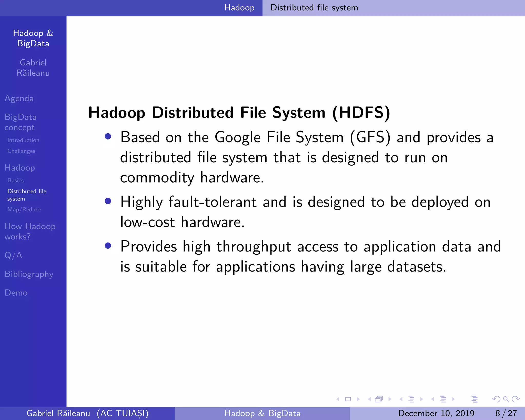
Task: Jump to Demo section in sidebar
Action: [16, 293]
